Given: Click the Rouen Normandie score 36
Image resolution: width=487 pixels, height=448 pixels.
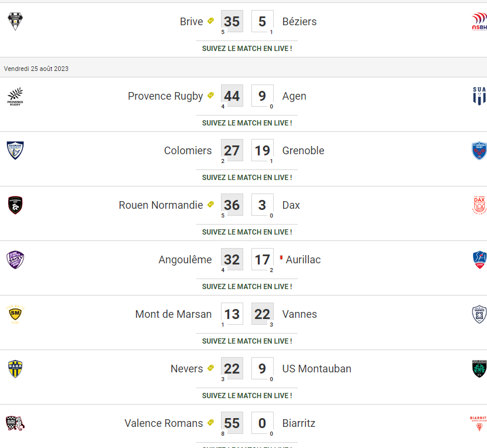Looking at the screenshot, I should (x=231, y=205).
